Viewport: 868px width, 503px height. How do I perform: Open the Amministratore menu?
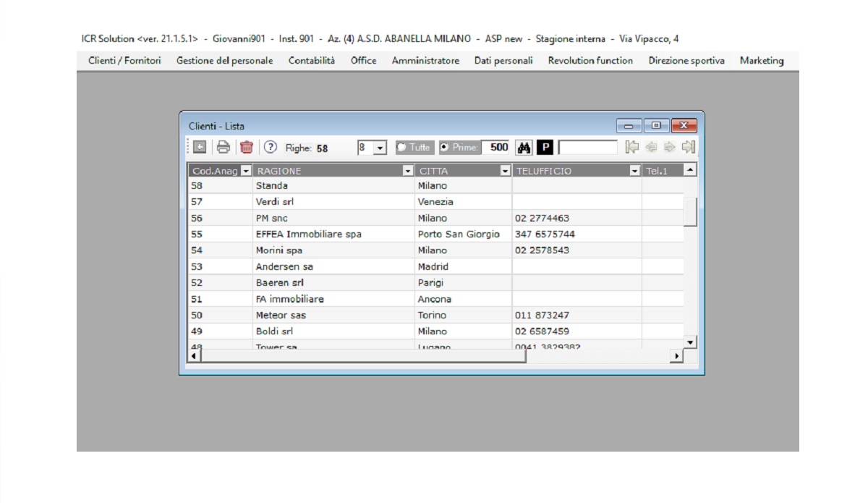(x=425, y=61)
